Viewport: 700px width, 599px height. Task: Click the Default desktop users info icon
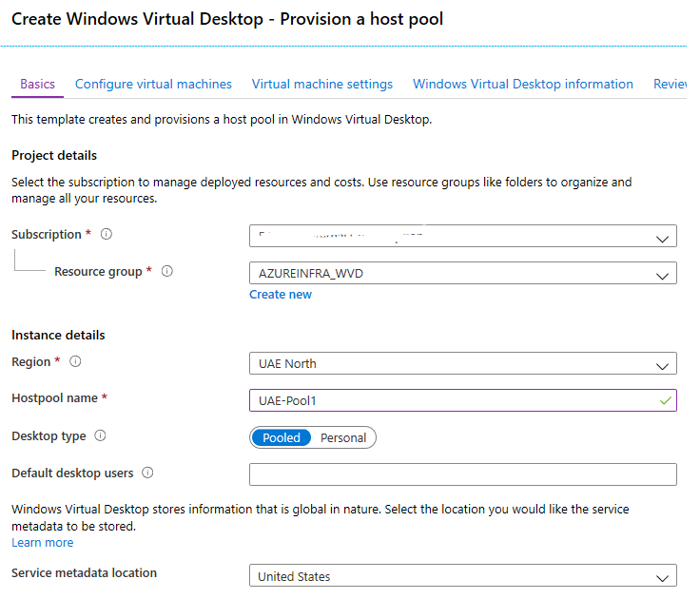click(147, 473)
